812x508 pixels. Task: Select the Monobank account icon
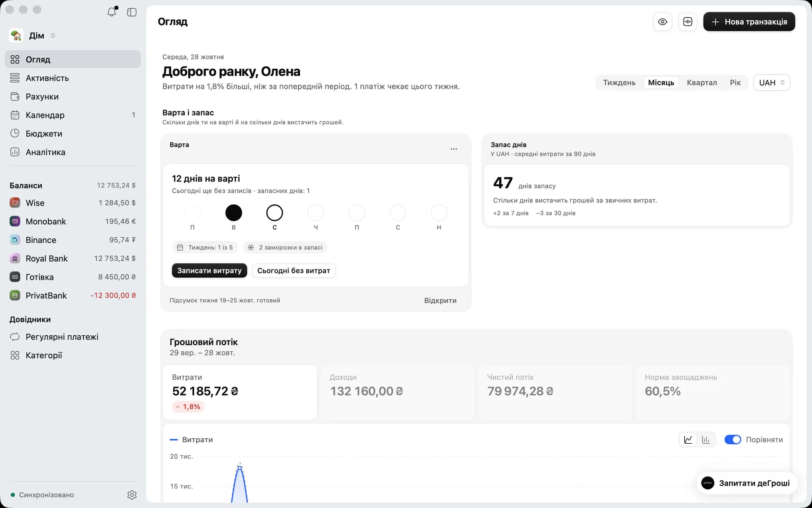[15, 221]
